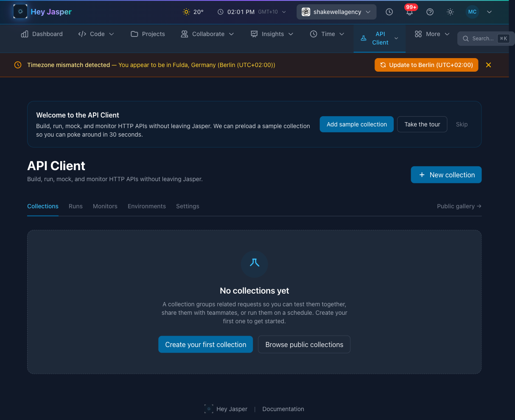Expand the API Client menu chevron
This screenshot has width=515, height=420.
tap(396, 38)
